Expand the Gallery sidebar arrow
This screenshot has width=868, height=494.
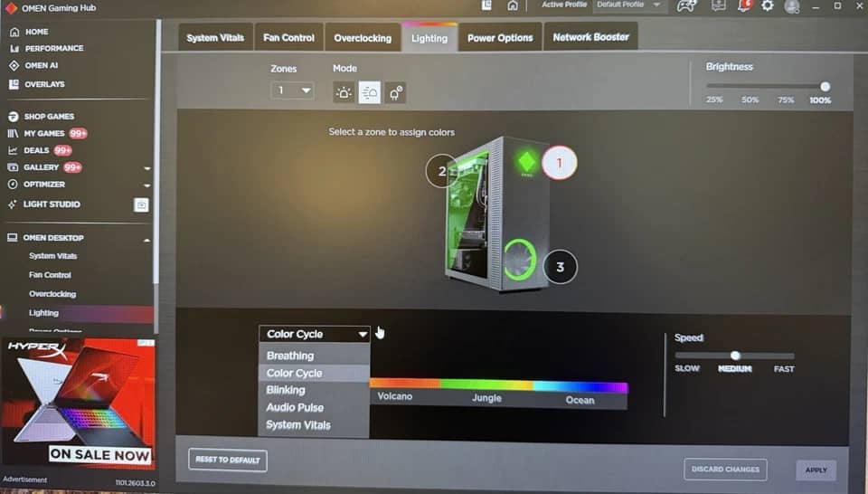pyautogui.click(x=146, y=167)
